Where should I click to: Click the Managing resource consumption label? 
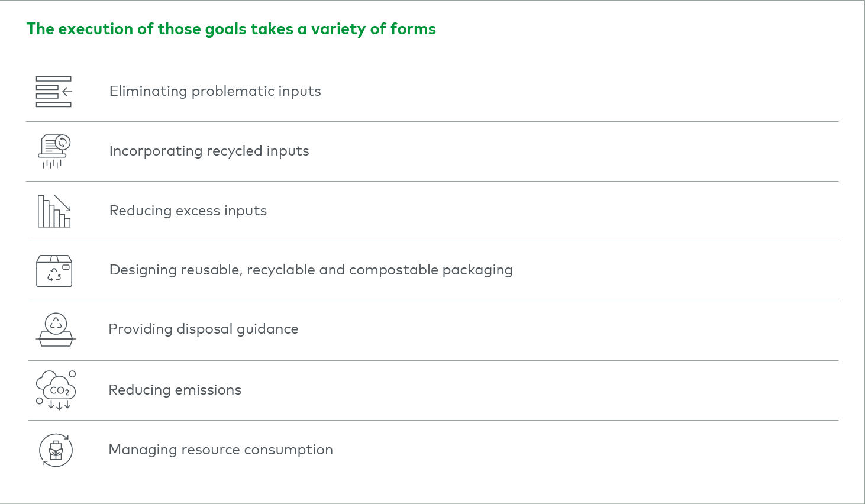[221, 450]
